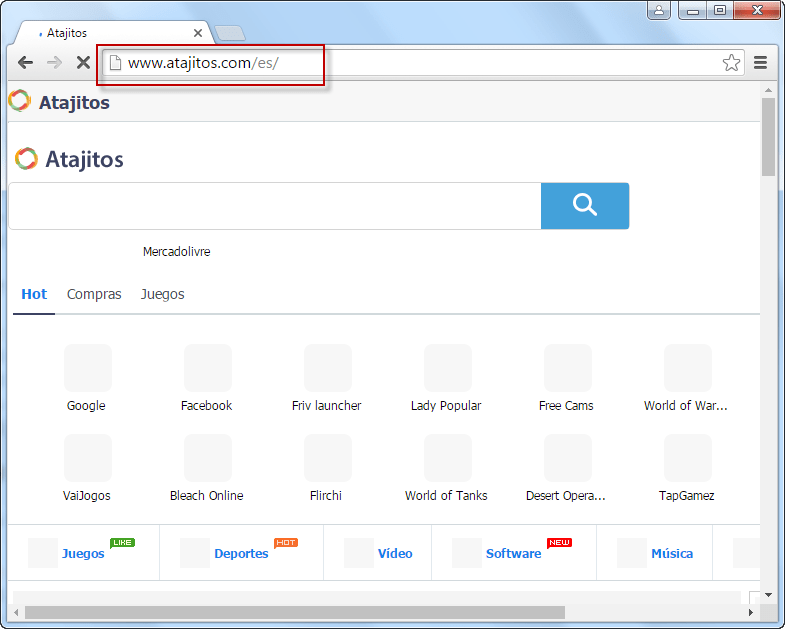Screen dimensions: 785x629
Task: Open the Facebook shortcut tile
Action: [x=207, y=378]
